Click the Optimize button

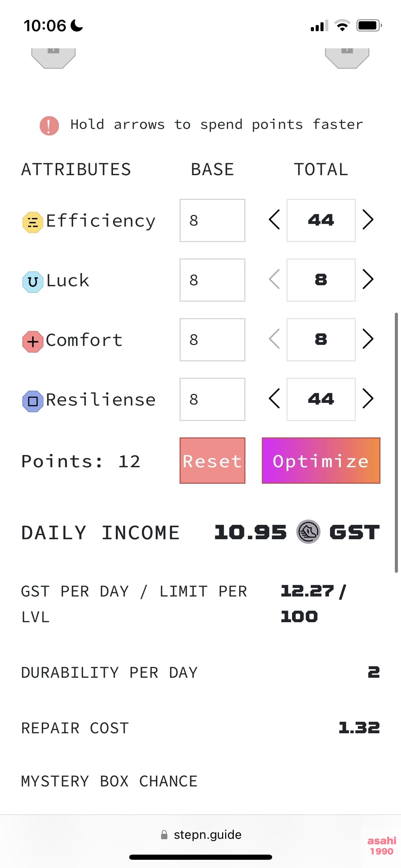[321, 460]
